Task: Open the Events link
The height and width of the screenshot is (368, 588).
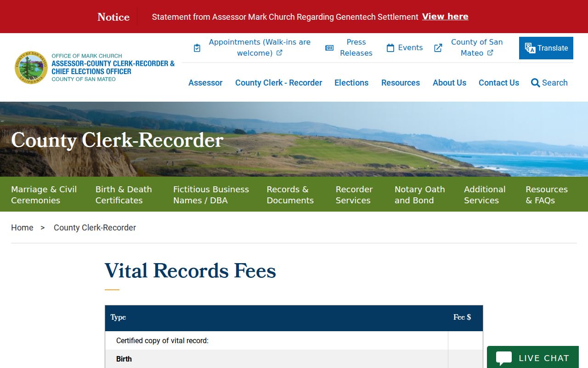Action: [x=410, y=48]
